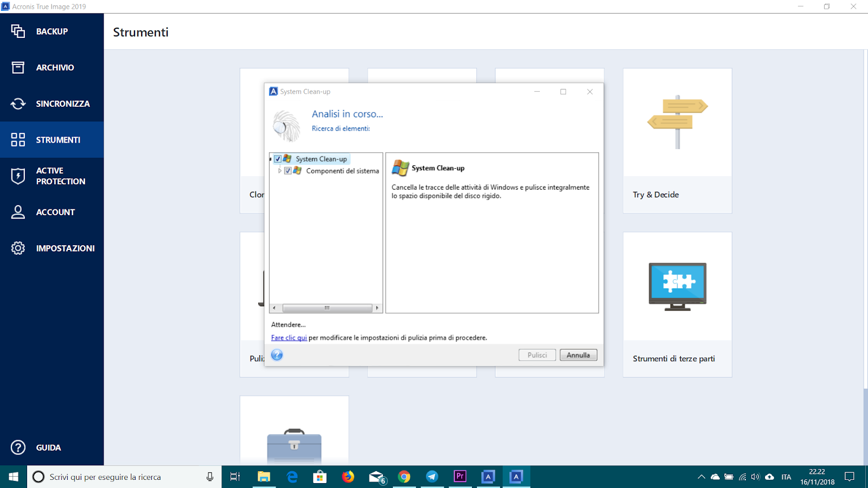Open Mail app from taskbar
This screenshot has height=488, width=868.
[x=376, y=477]
